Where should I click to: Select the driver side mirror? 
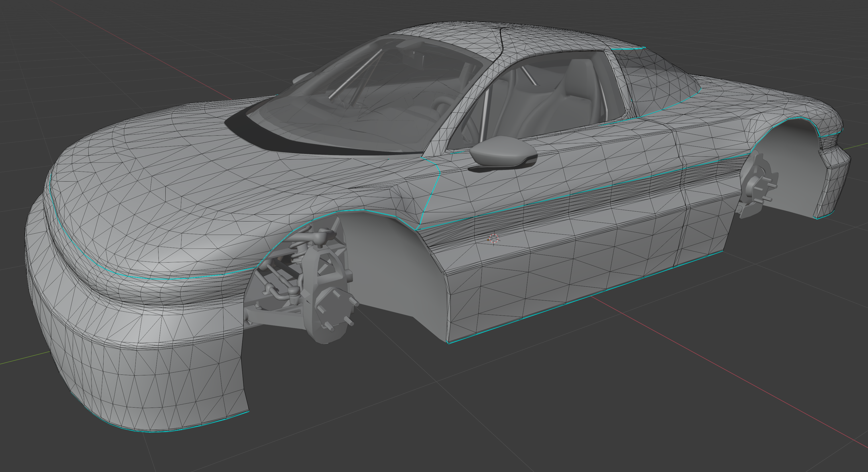coord(502,152)
